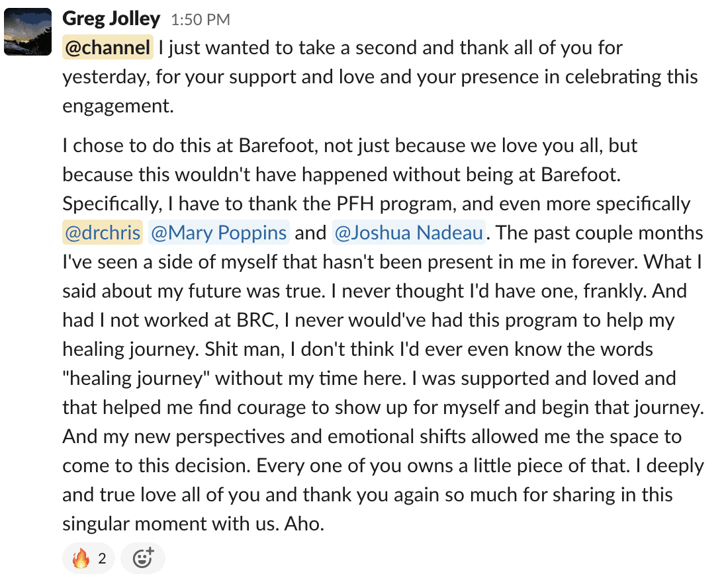The height and width of the screenshot is (582, 728).
Task: Click the first "Barefoot," in the second paragraph
Action: coord(279,145)
